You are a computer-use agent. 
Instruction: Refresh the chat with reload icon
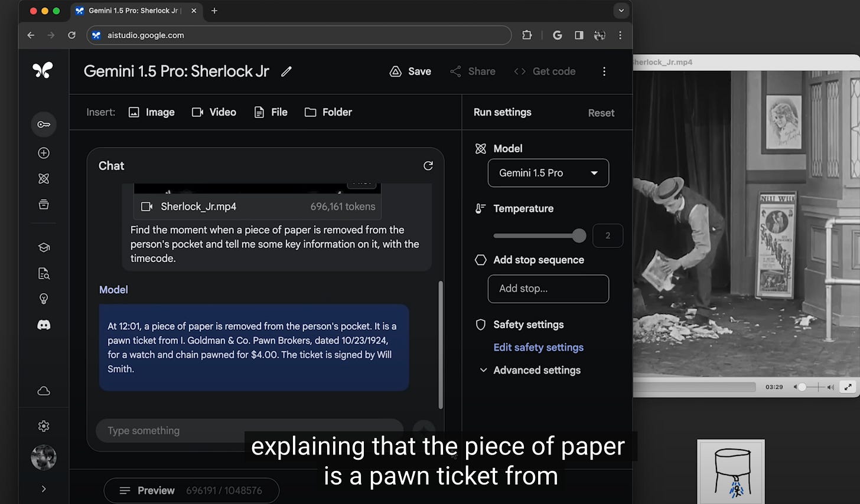coord(428,166)
